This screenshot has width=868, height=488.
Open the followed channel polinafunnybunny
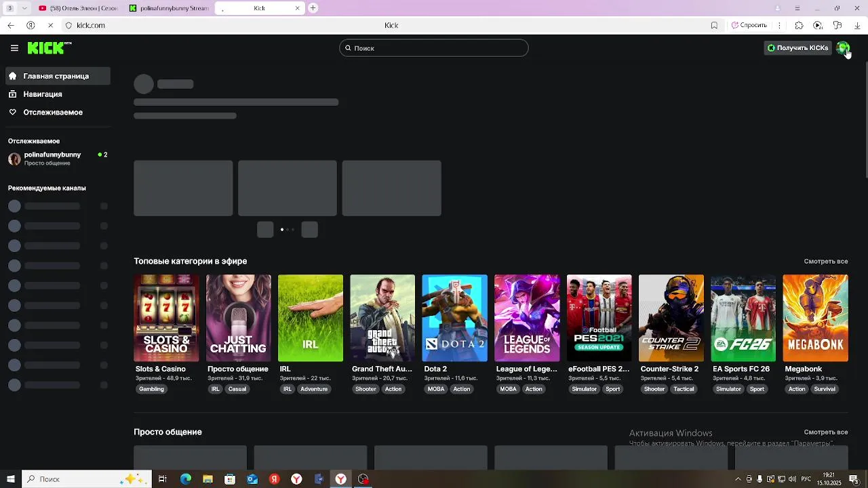click(x=58, y=159)
